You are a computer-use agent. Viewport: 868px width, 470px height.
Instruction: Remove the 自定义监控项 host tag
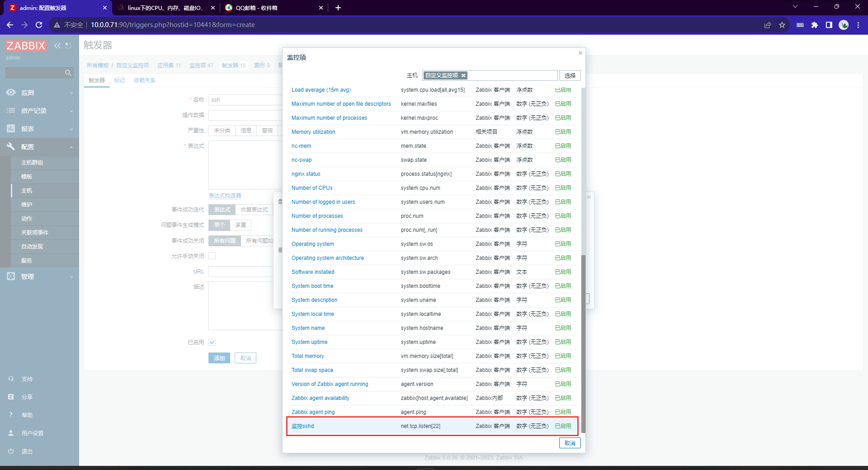463,75
